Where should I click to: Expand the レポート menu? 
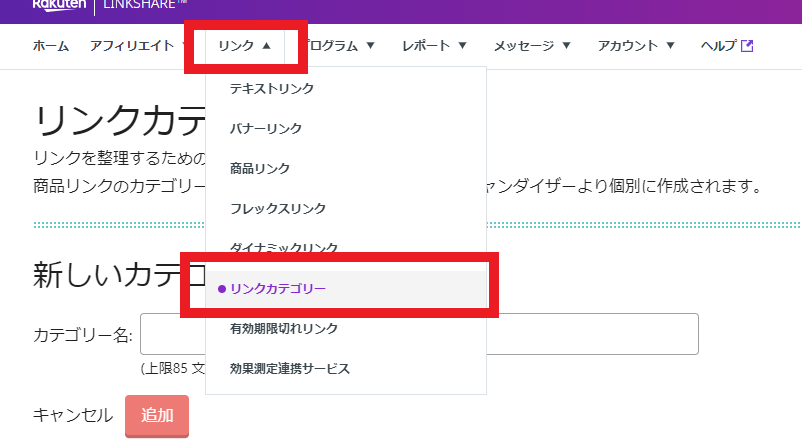click(x=434, y=46)
